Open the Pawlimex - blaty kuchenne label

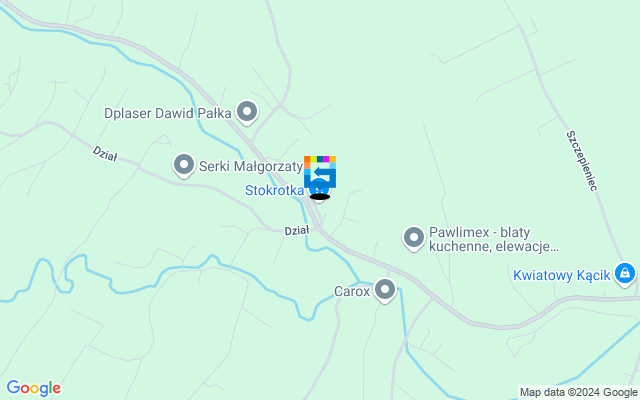pyautogui.click(x=493, y=239)
